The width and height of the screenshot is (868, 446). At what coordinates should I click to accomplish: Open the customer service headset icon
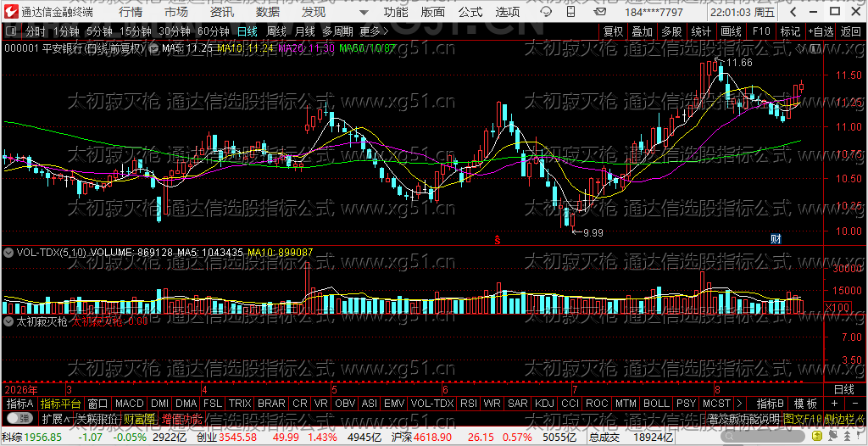[546, 12]
